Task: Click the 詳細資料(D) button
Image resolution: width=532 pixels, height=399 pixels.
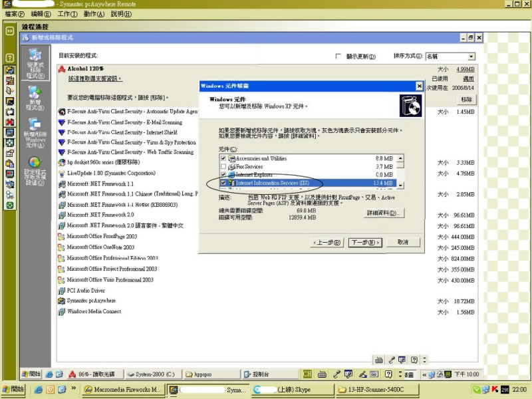Action: [384, 213]
